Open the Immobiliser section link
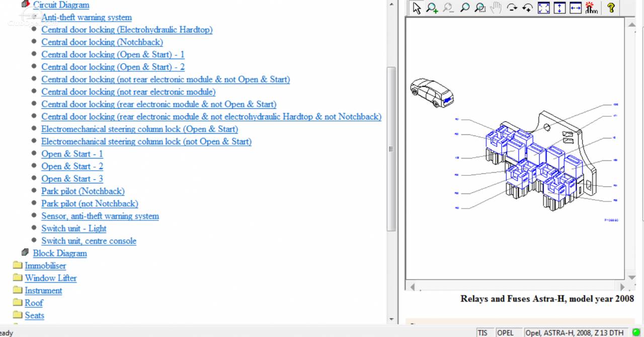 click(45, 265)
